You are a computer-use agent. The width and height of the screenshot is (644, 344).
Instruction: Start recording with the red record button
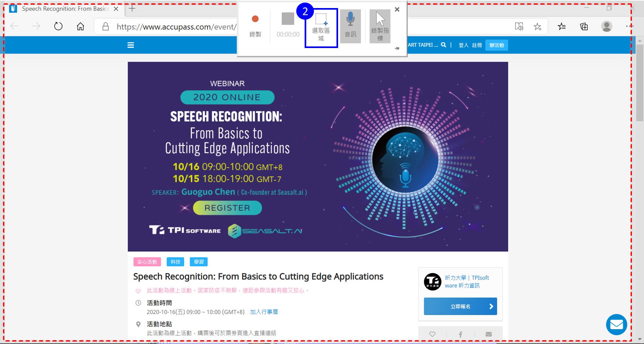(x=255, y=26)
